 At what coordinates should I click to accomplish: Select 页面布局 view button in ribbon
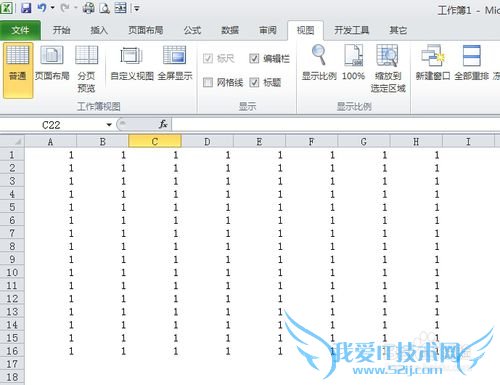tap(52, 63)
